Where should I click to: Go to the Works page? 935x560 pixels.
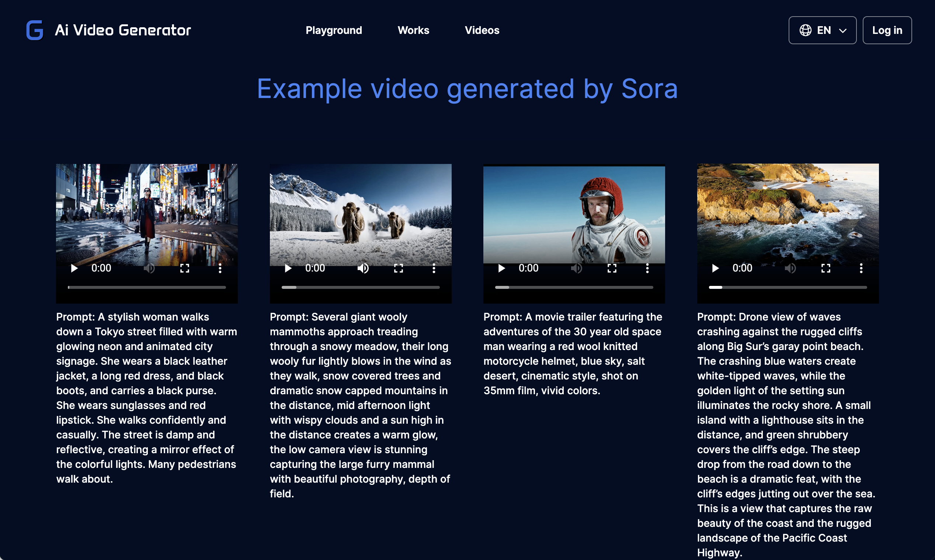click(414, 30)
